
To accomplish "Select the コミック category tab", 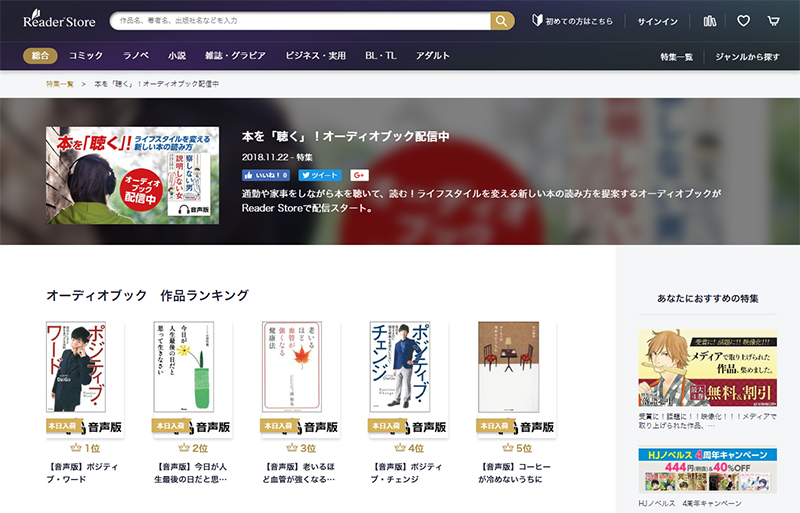I will (x=86, y=56).
